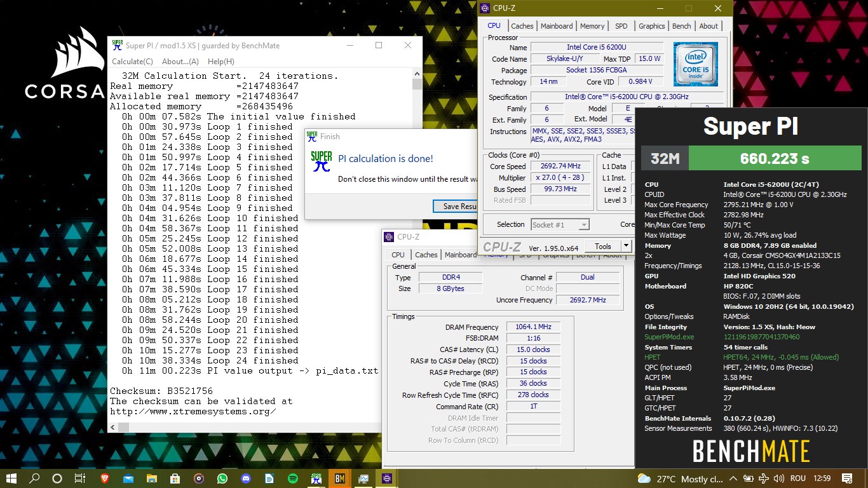Open the About...(A) menu in Super PI
The image size is (868, 488).
[x=180, y=62]
